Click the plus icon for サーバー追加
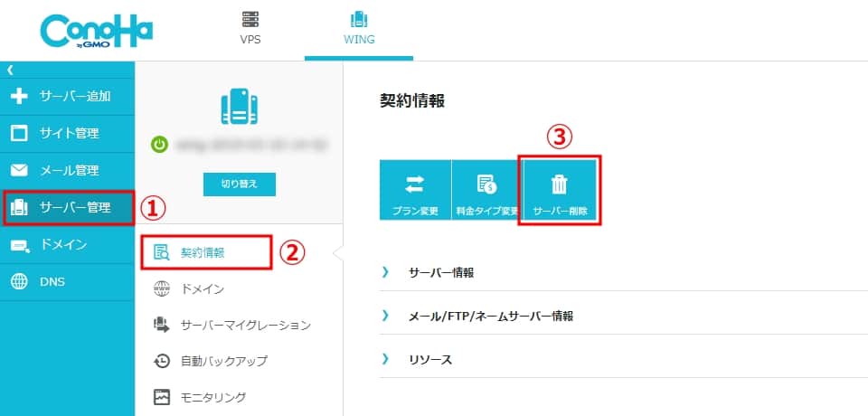This screenshot has height=416, width=868. (19, 97)
